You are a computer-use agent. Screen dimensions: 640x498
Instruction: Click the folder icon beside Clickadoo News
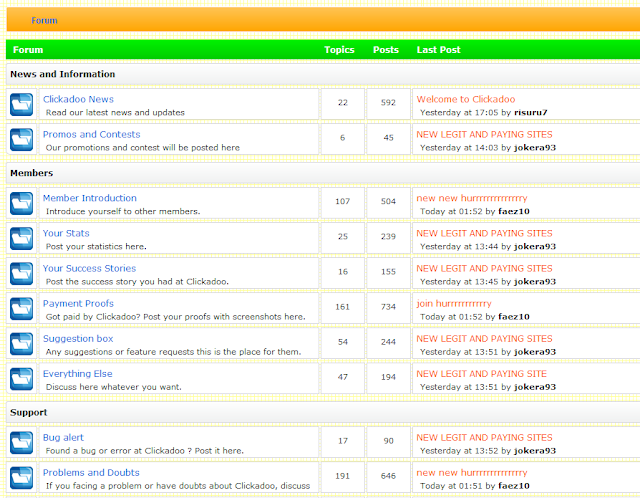pos(22,104)
